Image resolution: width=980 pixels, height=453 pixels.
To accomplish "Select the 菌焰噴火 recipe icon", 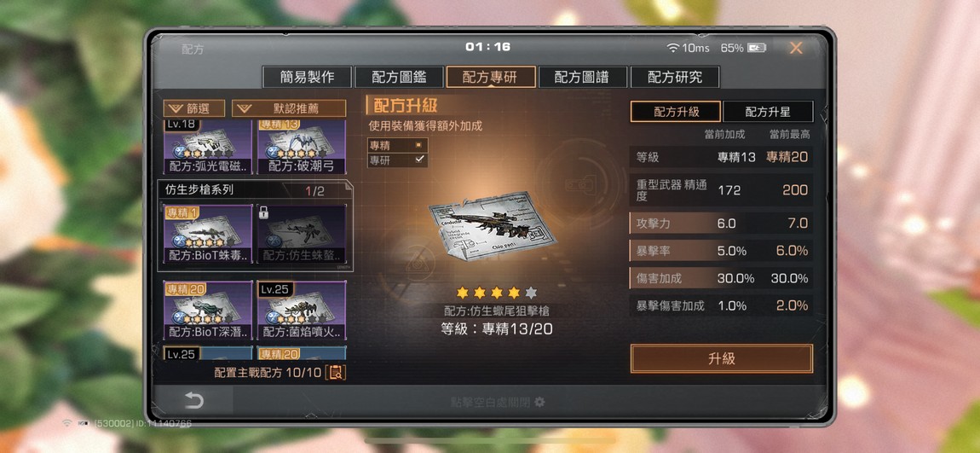I will (302, 311).
